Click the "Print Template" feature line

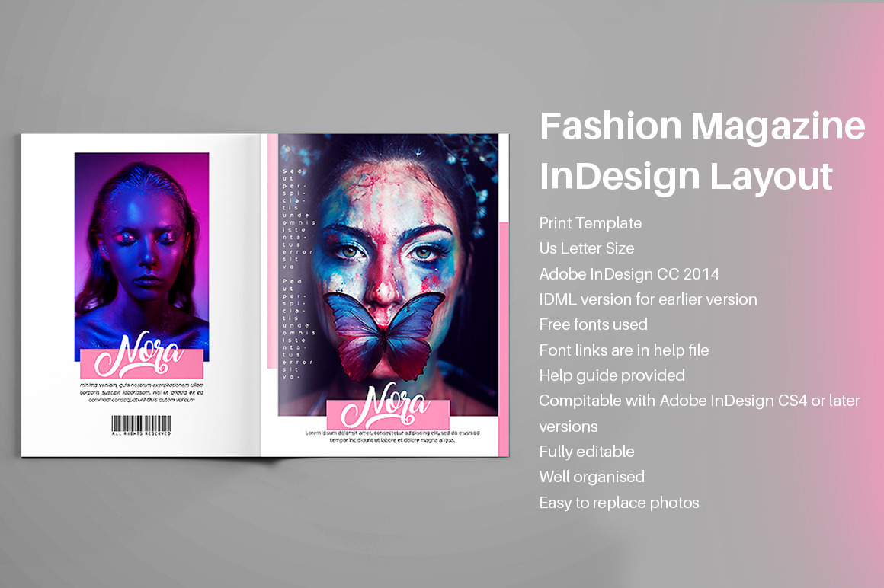(591, 223)
